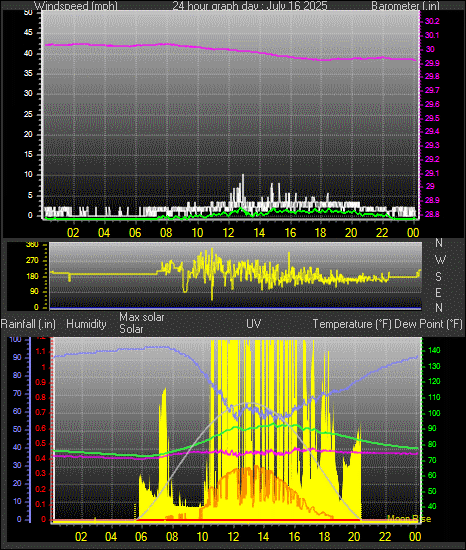
Task: Select the 29.9 barometer scale value
Action: click(x=432, y=63)
